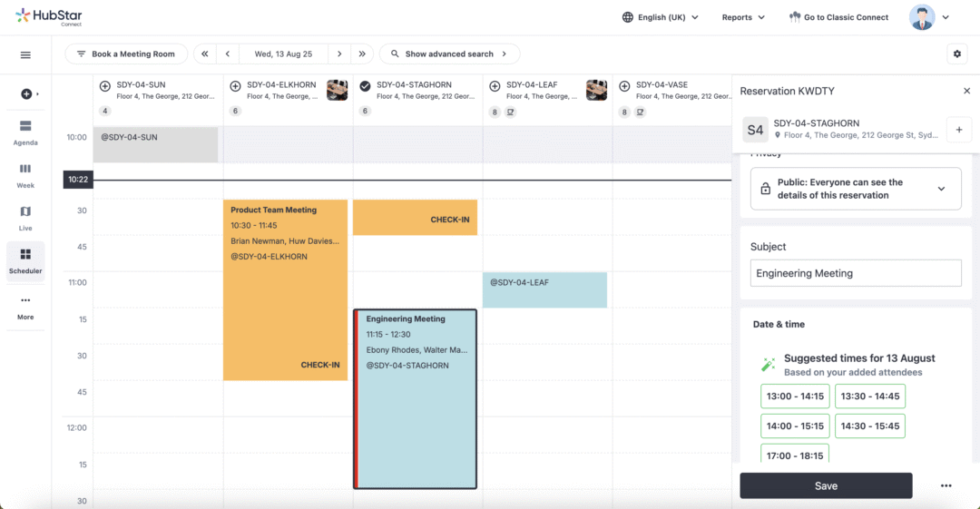
Task: Add SDY-04-LEAF room with plus icon
Action: coord(495,86)
